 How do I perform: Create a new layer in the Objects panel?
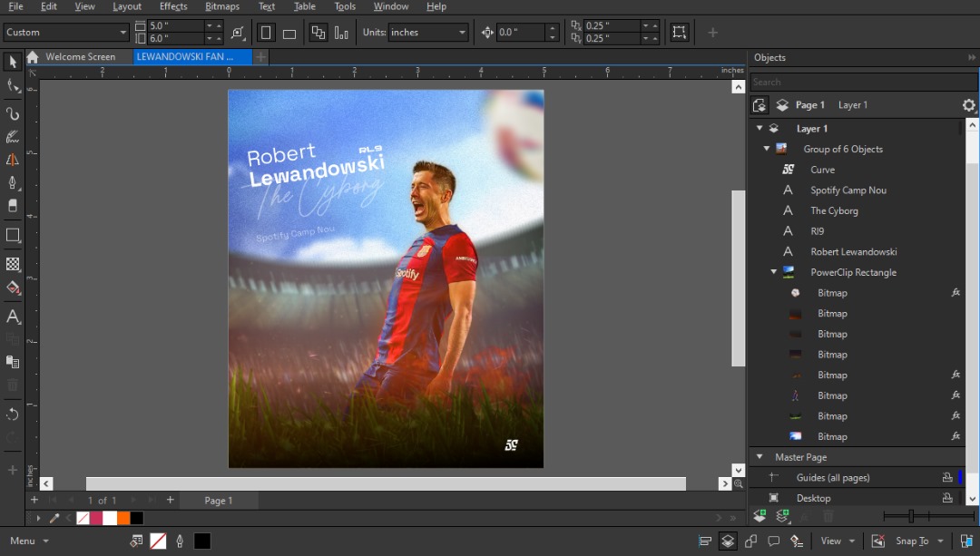click(x=760, y=516)
